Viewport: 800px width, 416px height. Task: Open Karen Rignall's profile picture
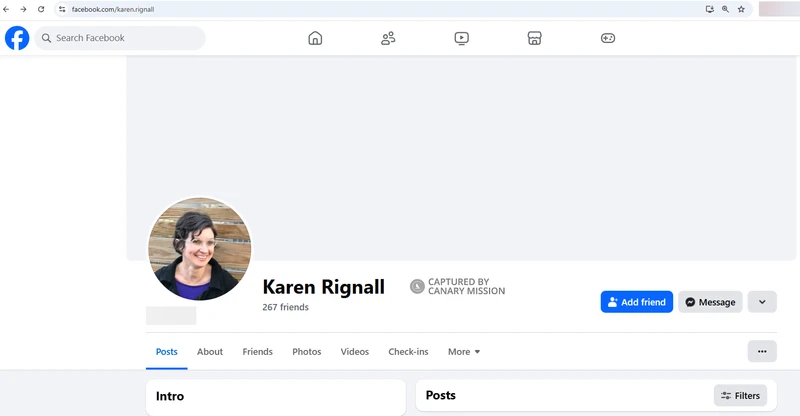pos(199,249)
